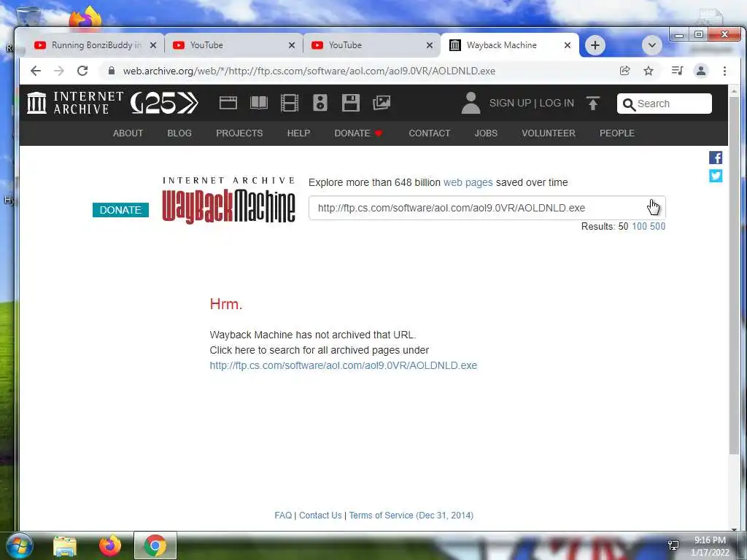Image resolution: width=747 pixels, height=560 pixels.
Task: Launch Firefox from the taskbar
Action: (x=110, y=545)
